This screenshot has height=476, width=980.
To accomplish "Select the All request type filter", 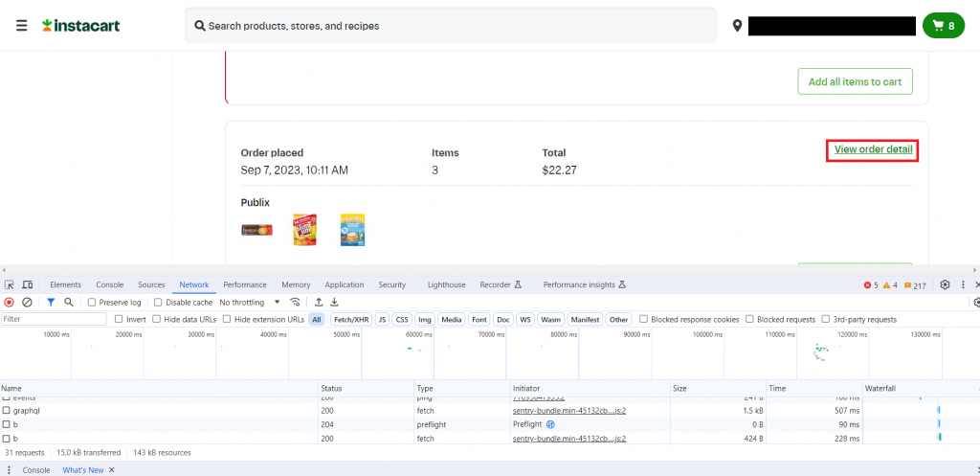I will tap(316, 319).
